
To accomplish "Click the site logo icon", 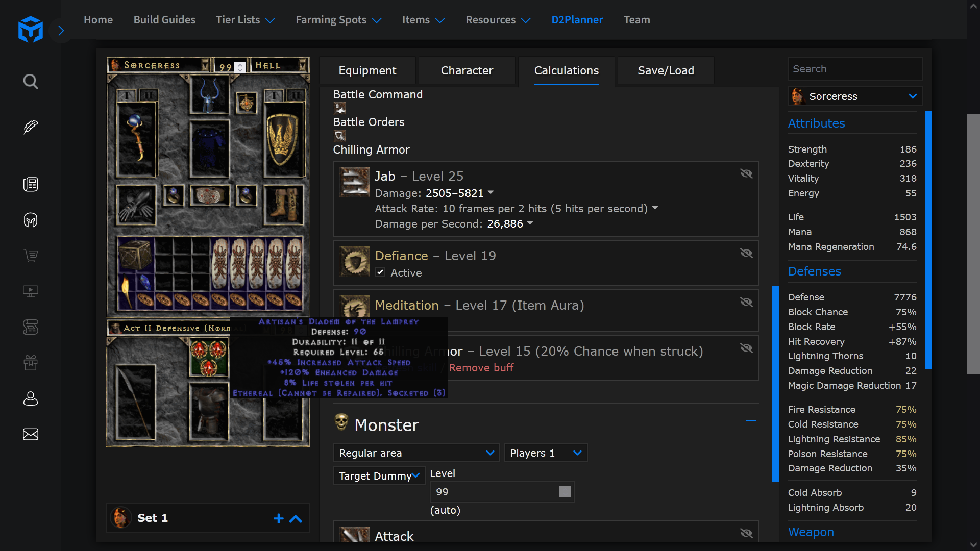I will [31, 29].
